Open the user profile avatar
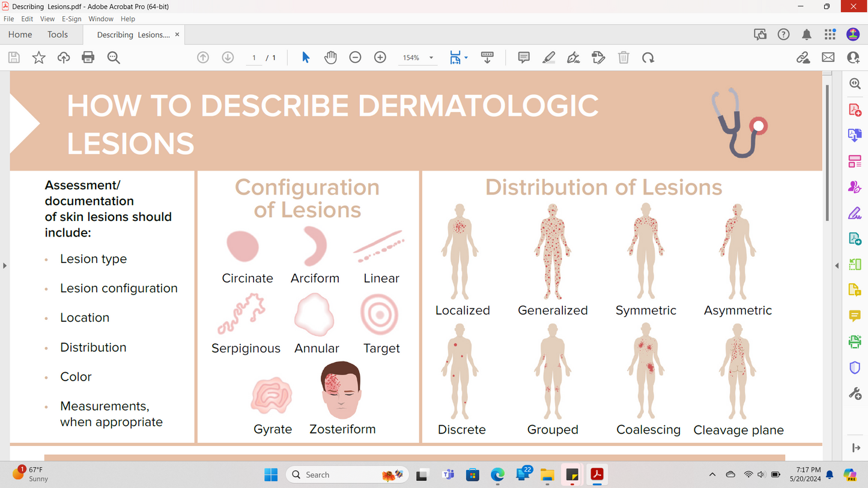 point(853,35)
